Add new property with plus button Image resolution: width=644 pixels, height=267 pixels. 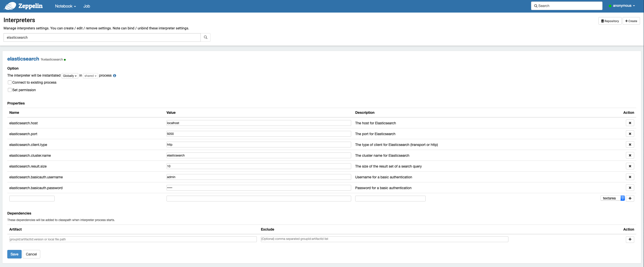(x=630, y=198)
